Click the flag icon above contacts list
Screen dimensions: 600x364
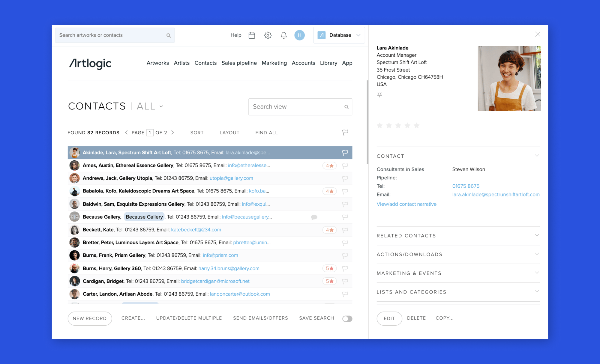click(345, 133)
